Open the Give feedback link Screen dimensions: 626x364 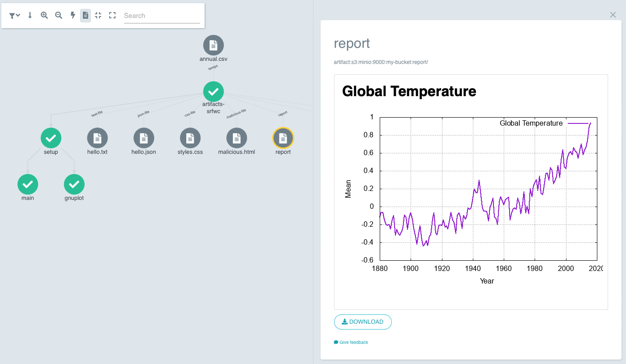pos(351,342)
